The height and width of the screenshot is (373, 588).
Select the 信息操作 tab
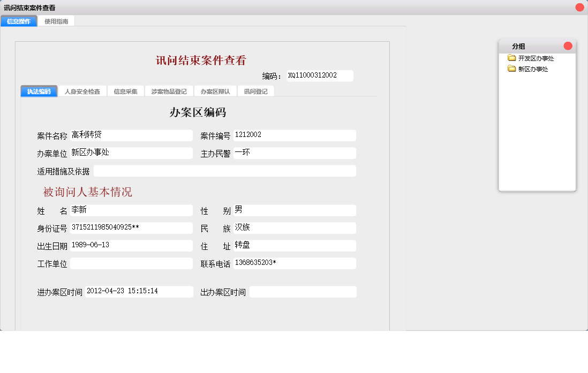[18, 20]
